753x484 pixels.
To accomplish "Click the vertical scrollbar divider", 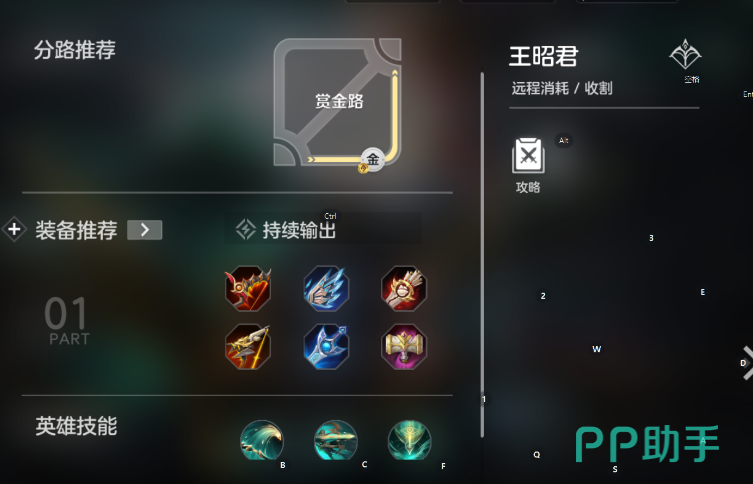I will tap(482, 254).
